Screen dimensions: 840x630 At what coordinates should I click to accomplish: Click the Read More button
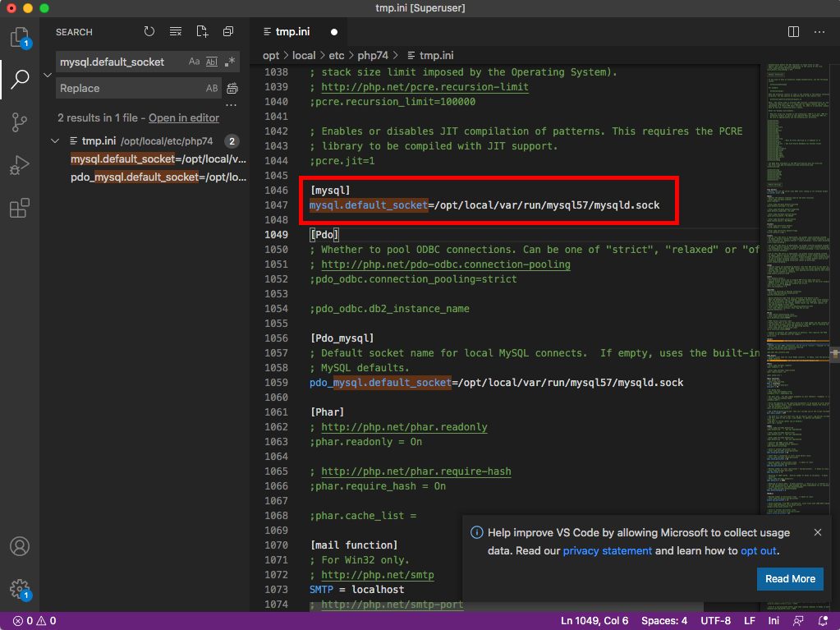click(790, 579)
